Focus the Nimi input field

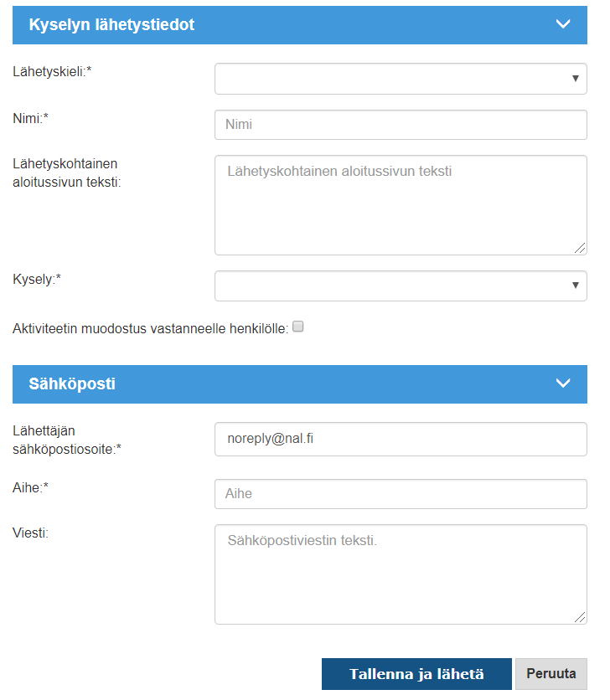[401, 125]
